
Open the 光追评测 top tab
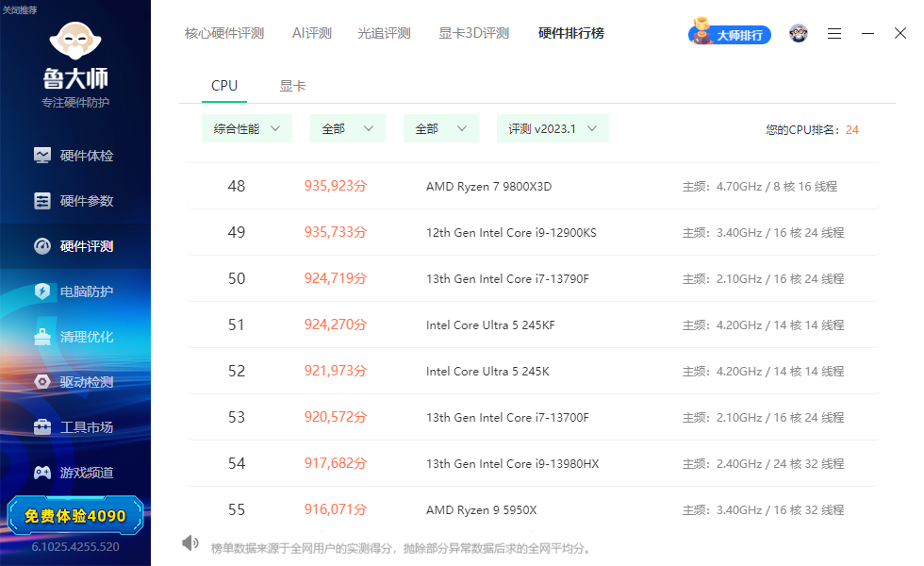coord(384,33)
